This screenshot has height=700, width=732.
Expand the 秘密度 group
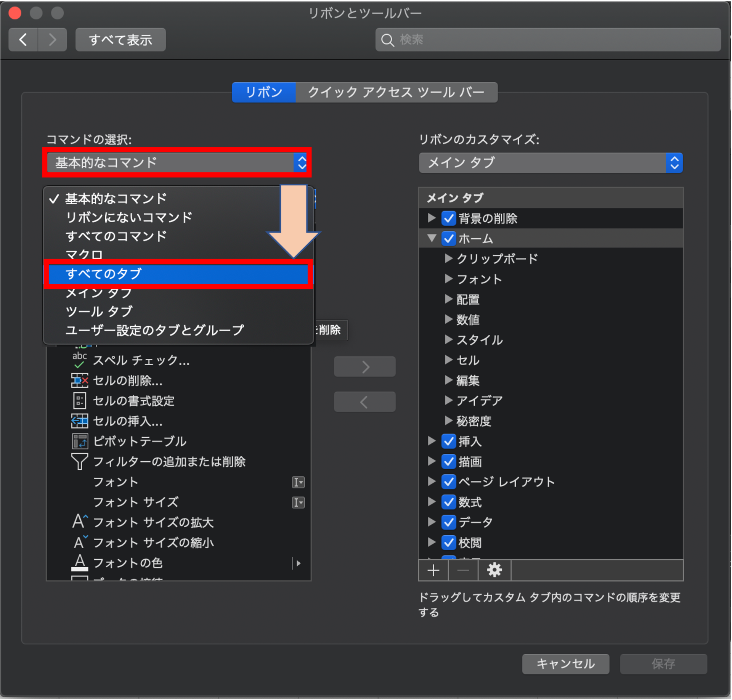click(x=448, y=421)
